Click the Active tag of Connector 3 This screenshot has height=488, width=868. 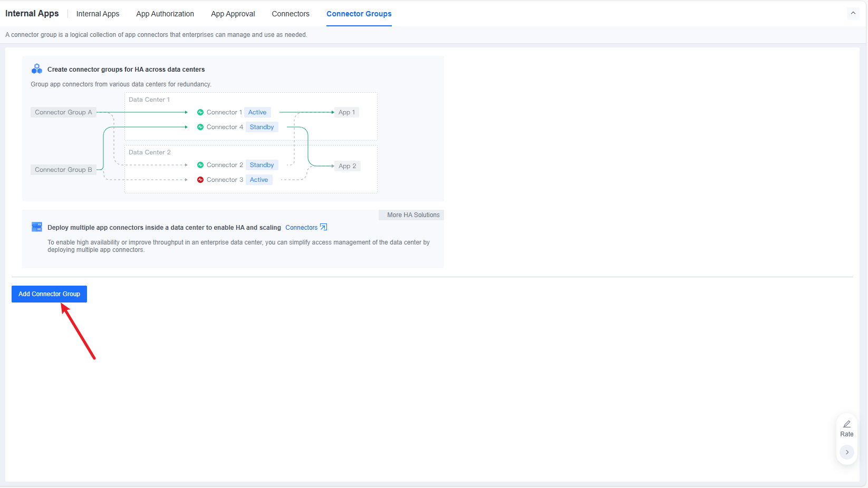259,180
